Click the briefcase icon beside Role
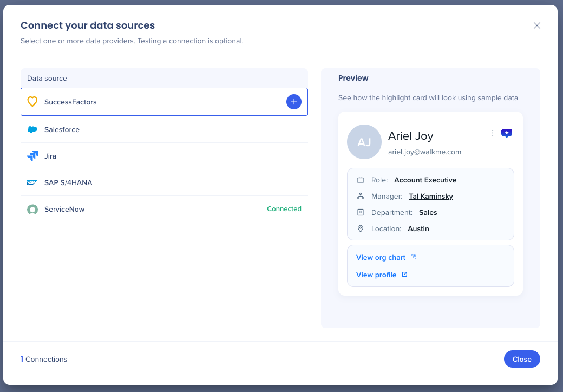 [361, 180]
